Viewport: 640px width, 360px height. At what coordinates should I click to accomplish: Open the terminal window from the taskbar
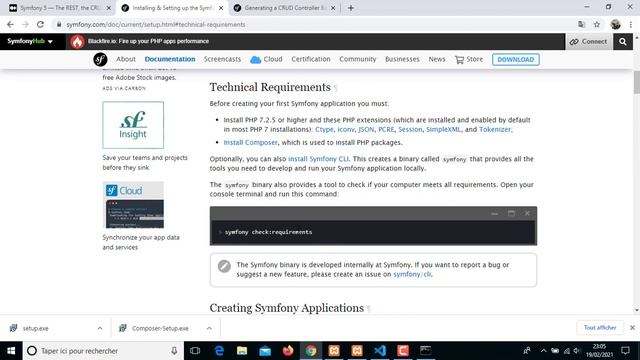425,351
